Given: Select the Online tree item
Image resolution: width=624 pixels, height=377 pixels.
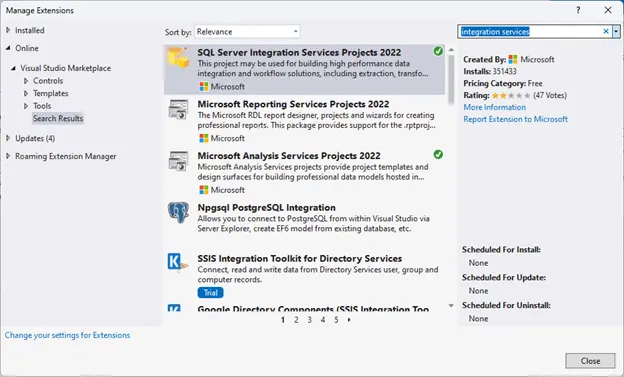Looking at the screenshot, I should (27, 48).
